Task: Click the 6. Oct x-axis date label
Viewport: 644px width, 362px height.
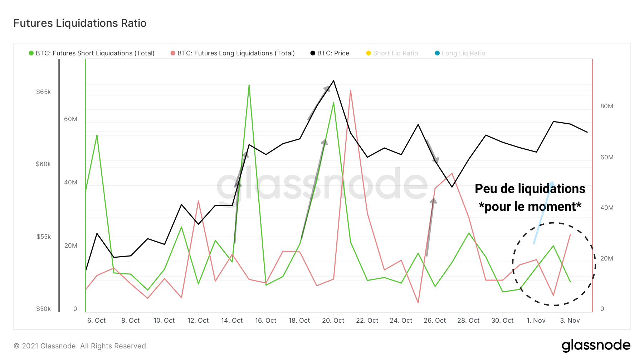Action: pos(97,321)
